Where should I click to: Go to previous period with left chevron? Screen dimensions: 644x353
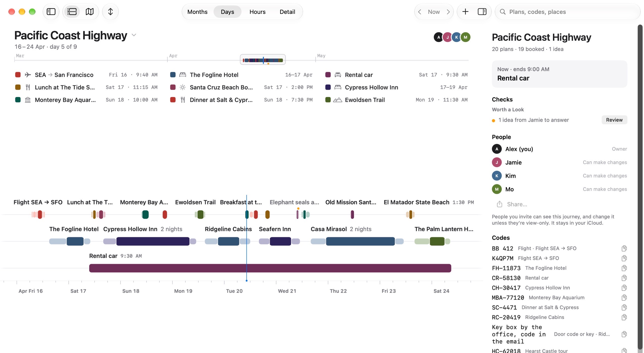(420, 12)
